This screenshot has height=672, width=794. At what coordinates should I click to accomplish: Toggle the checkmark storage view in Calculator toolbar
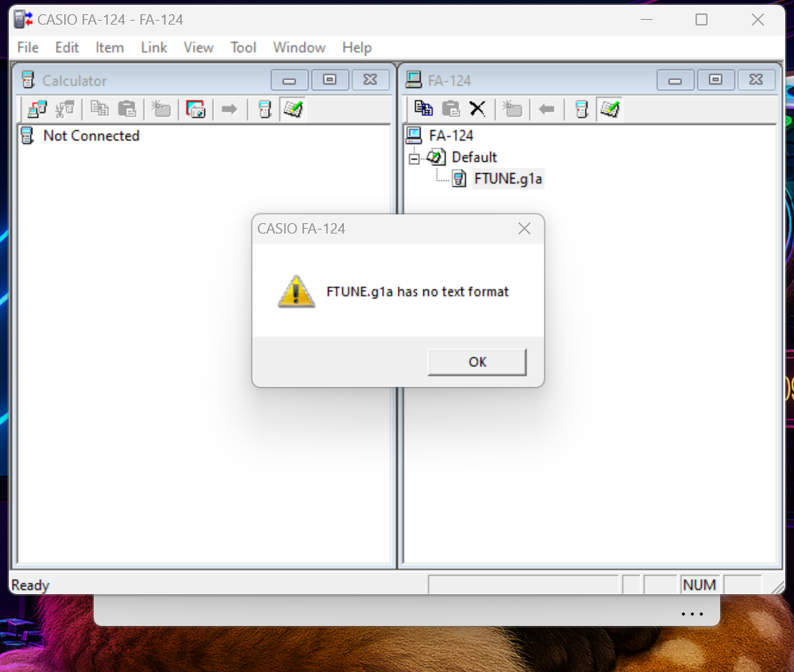coord(293,109)
